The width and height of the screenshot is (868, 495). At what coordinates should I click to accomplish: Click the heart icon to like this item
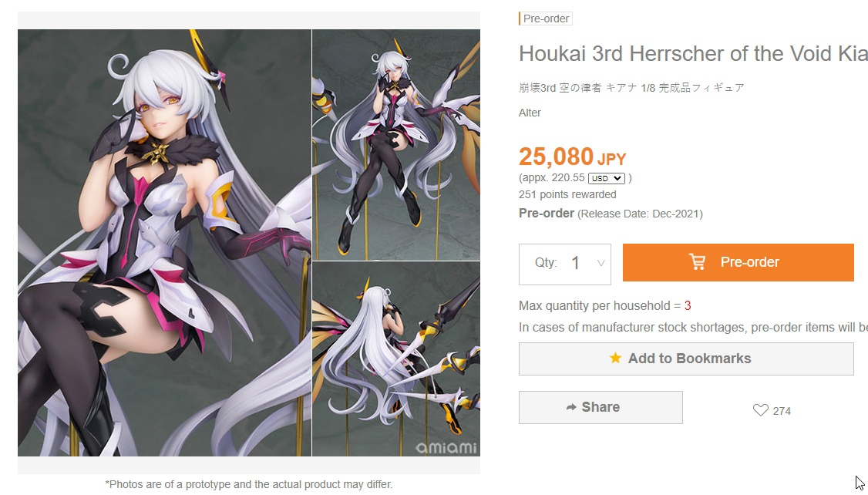[x=761, y=410]
